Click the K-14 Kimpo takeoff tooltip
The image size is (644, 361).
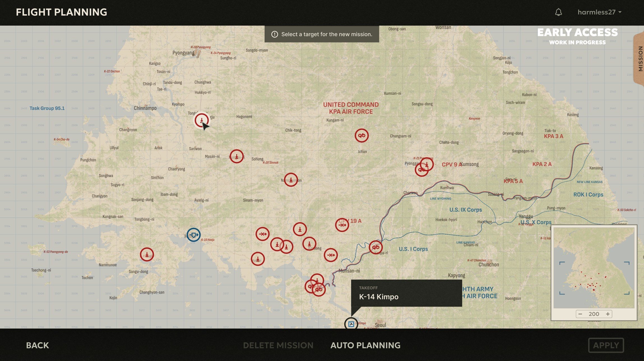click(406, 293)
